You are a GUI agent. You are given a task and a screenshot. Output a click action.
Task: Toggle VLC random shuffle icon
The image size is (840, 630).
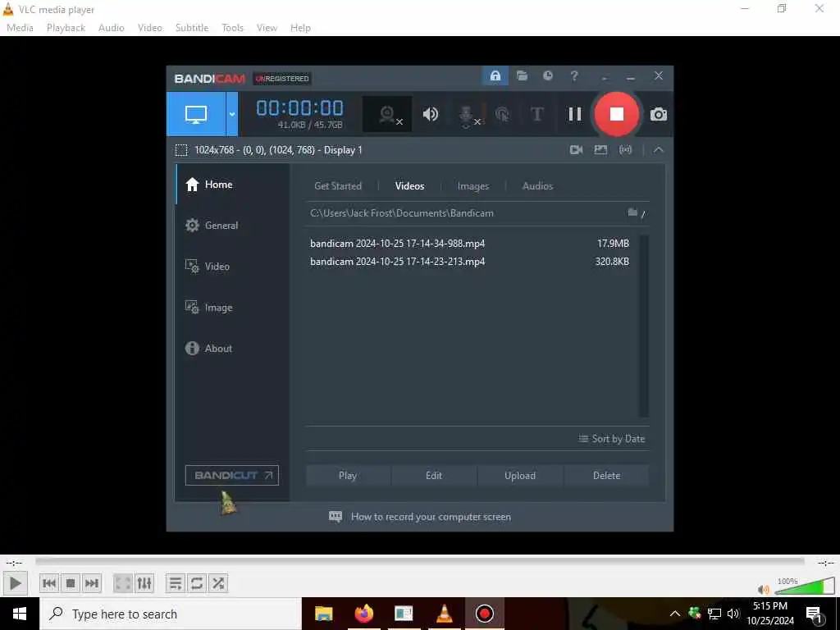coord(218,583)
